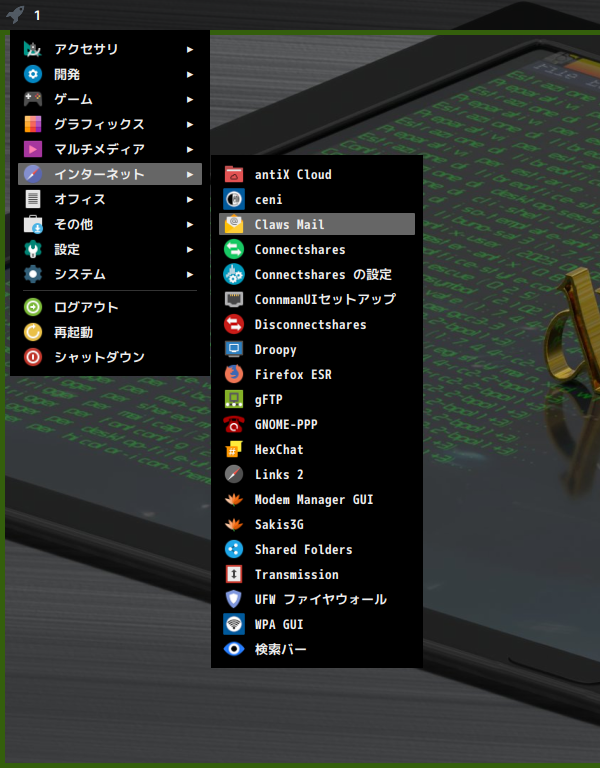Click the 開発 gear icon
This screenshot has width=600, height=768.
click(33, 74)
